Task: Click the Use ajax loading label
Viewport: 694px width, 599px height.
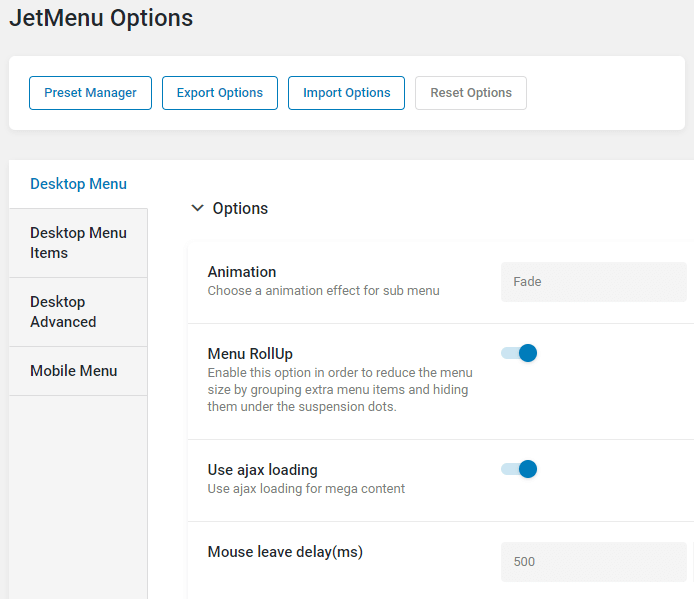Action: pos(262,470)
